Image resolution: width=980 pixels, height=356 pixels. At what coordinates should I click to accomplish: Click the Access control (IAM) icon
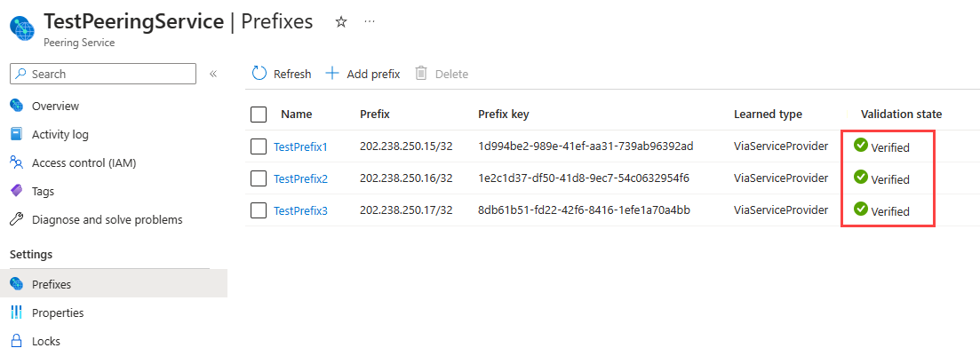[x=17, y=163]
